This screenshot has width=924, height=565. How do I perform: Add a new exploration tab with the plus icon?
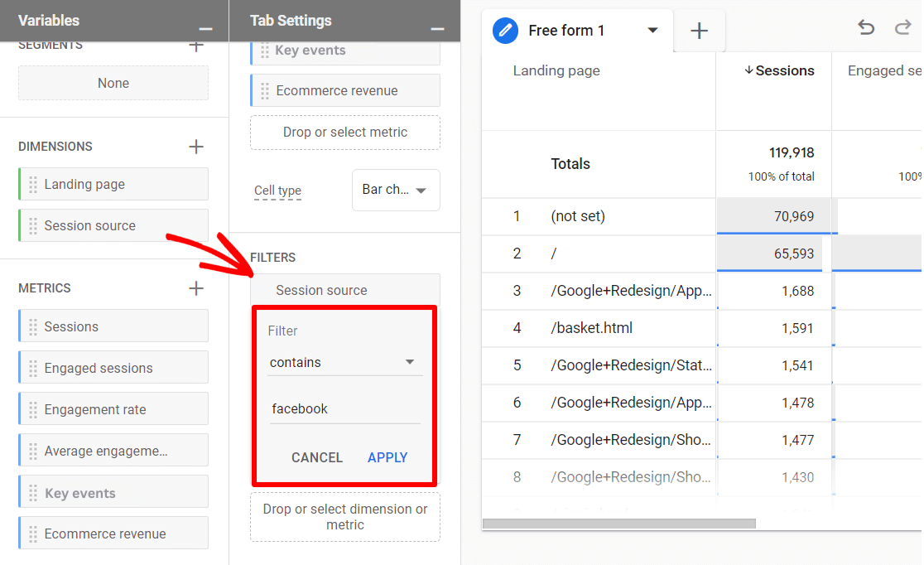(x=699, y=30)
